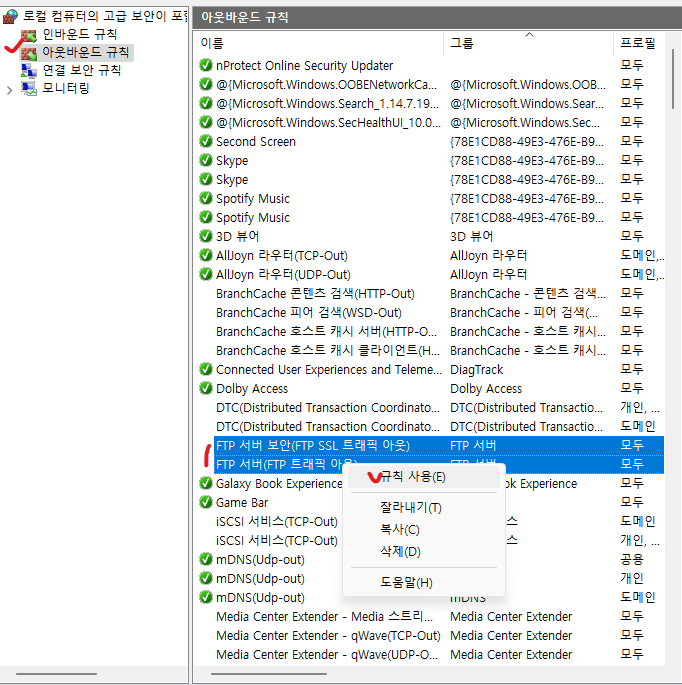Image resolution: width=682 pixels, height=685 pixels.
Task: Click green check icon of Second Screen rule
Action: click(205, 141)
